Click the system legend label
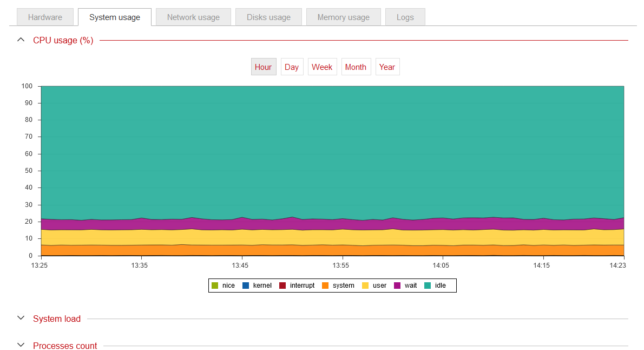This screenshot has height=350, width=644. point(343,286)
